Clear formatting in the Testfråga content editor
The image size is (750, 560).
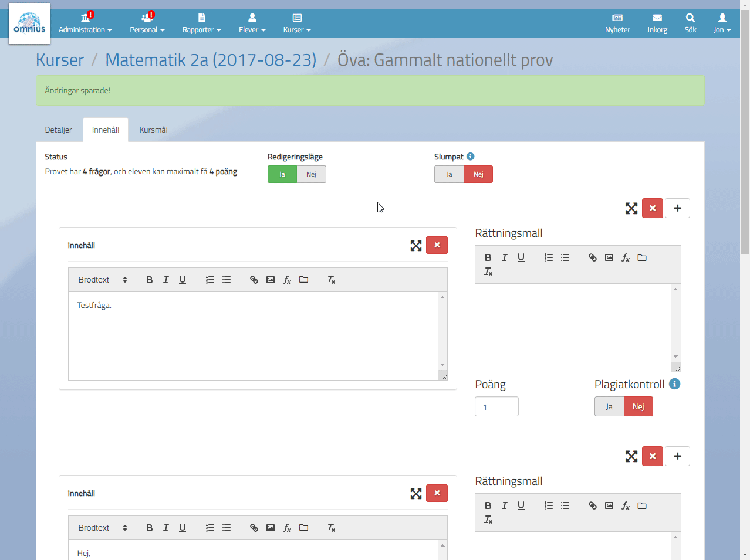[331, 280]
